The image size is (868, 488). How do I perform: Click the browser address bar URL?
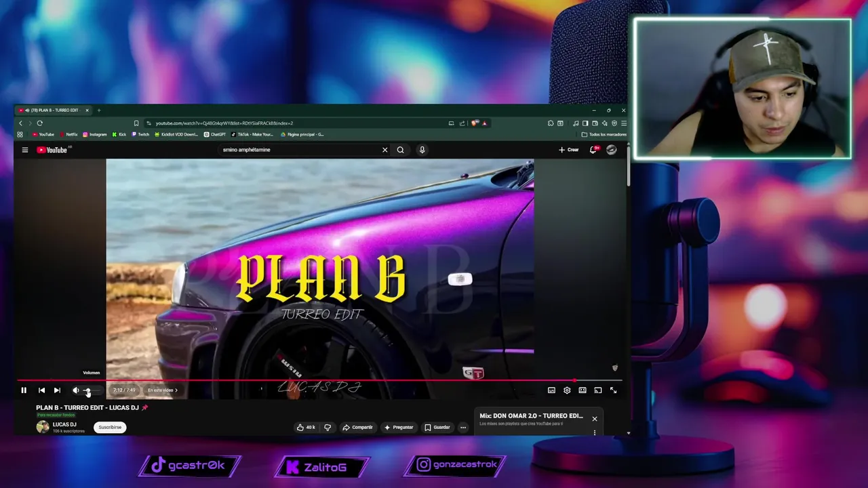point(224,123)
